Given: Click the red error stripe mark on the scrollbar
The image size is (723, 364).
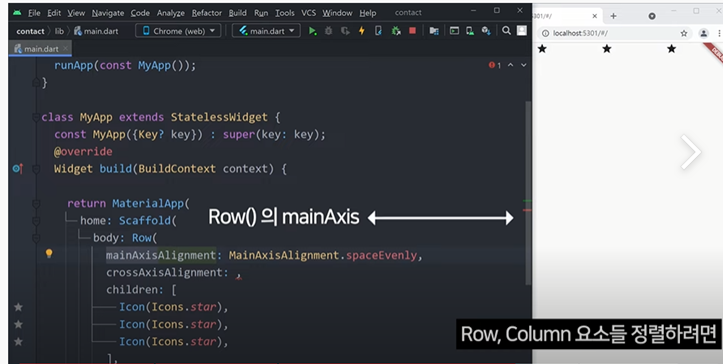Looking at the screenshot, I should pos(527,210).
